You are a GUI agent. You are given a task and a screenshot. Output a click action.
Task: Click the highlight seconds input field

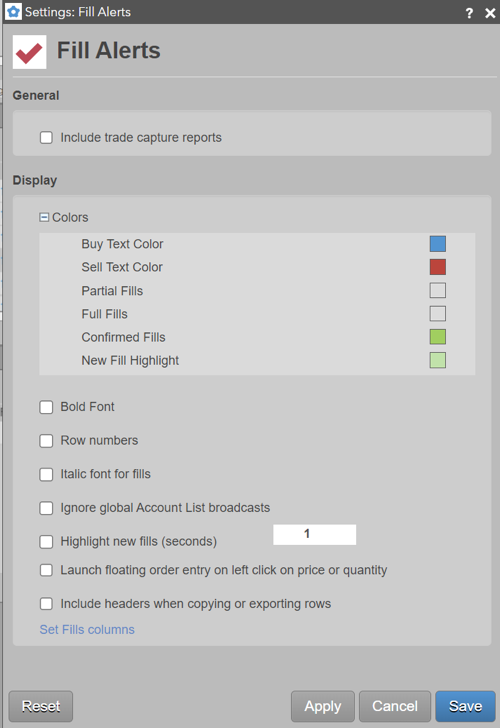click(x=315, y=534)
